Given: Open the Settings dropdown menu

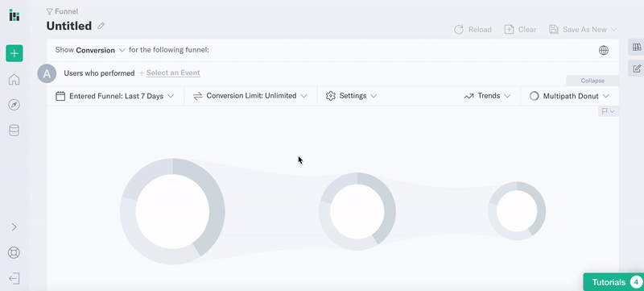Looking at the screenshot, I should 351,96.
